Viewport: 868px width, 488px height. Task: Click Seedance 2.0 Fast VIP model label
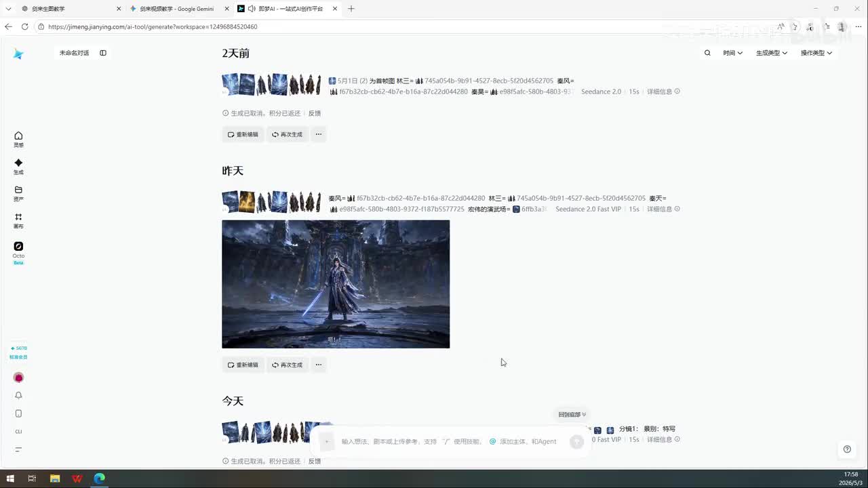588,209
